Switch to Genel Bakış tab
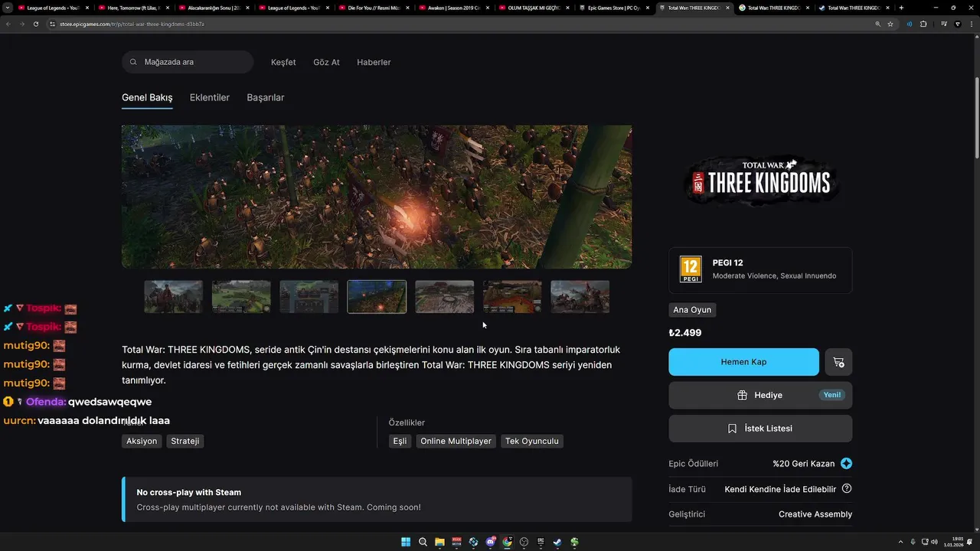This screenshot has width=980, height=551. click(147, 98)
